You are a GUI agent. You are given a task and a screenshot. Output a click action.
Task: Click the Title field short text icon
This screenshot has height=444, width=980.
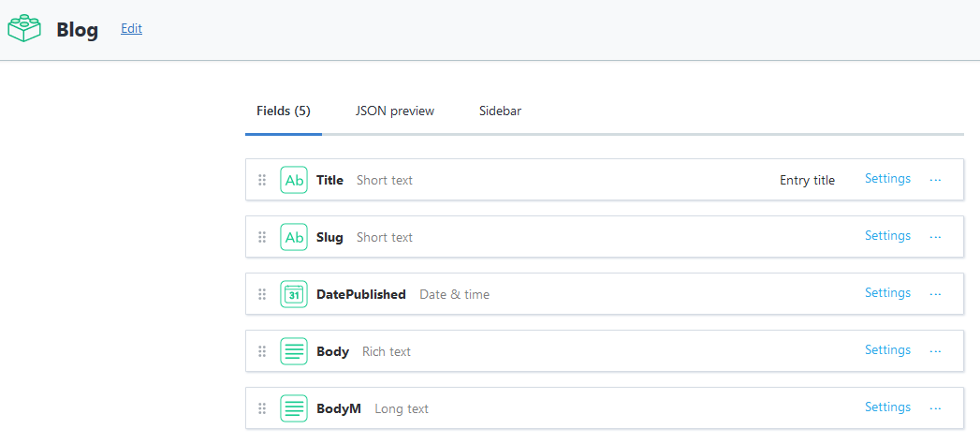(x=294, y=180)
